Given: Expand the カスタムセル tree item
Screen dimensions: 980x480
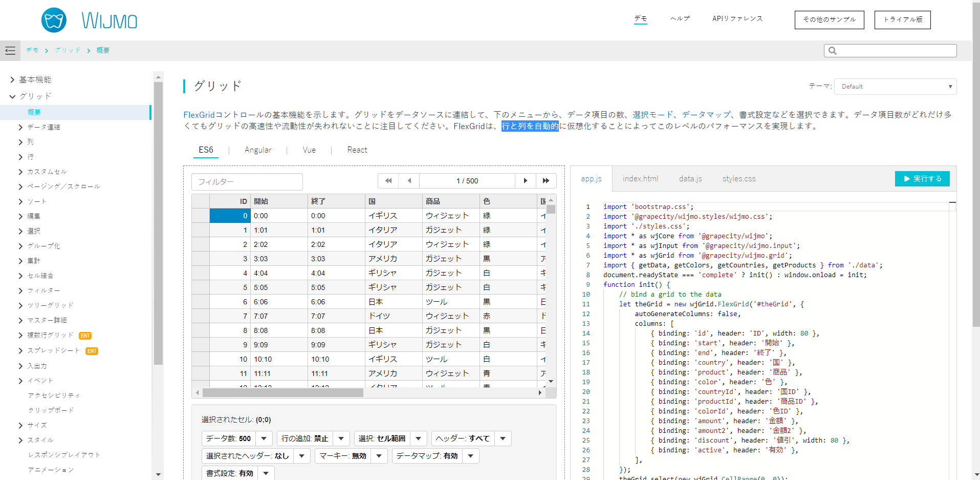Looking at the screenshot, I should 20,172.
